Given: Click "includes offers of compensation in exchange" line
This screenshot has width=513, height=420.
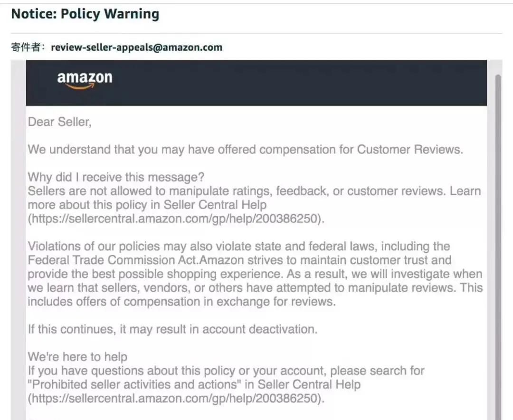Looking at the screenshot, I should [x=180, y=302].
